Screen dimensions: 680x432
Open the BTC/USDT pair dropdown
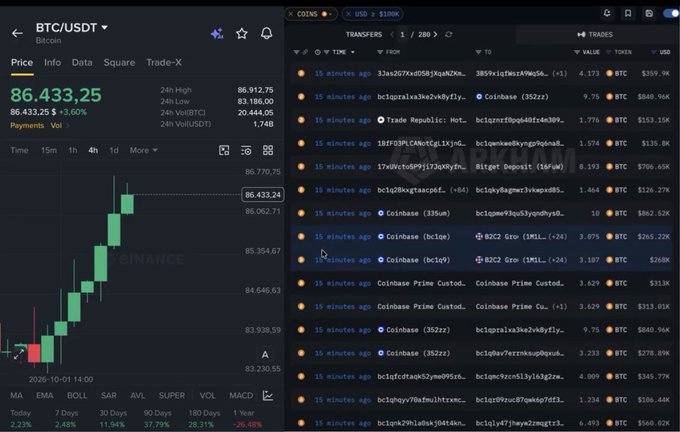pyautogui.click(x=105, y=27)
